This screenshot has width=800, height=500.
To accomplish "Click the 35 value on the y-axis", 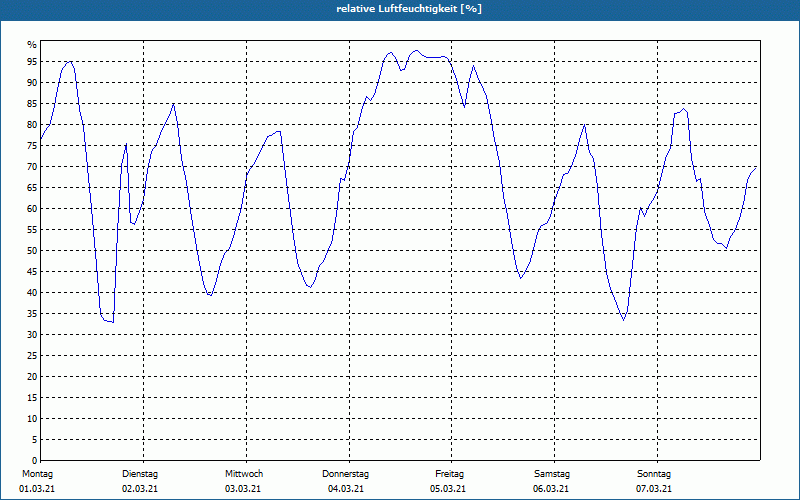I will click(x=32, y=314).
